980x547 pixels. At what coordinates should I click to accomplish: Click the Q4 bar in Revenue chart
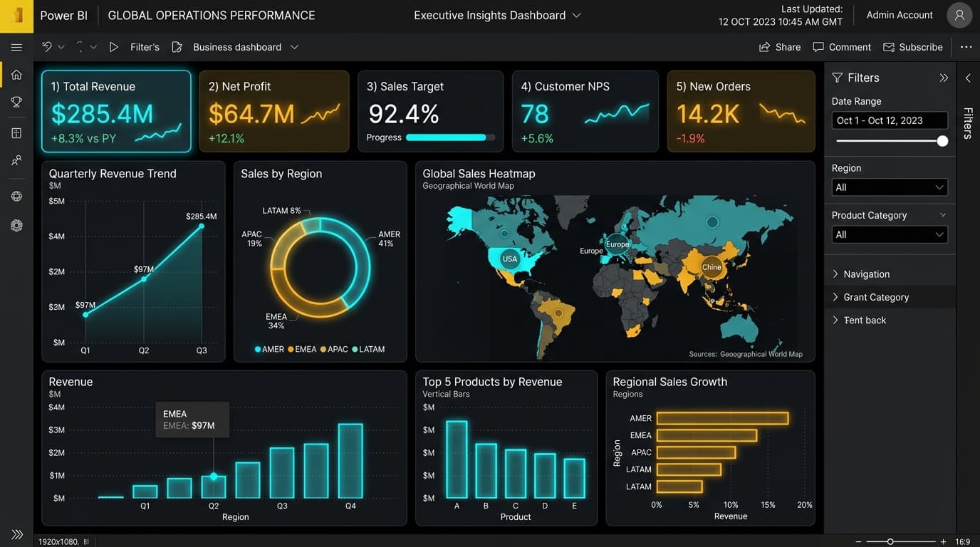tap(350, 461)
